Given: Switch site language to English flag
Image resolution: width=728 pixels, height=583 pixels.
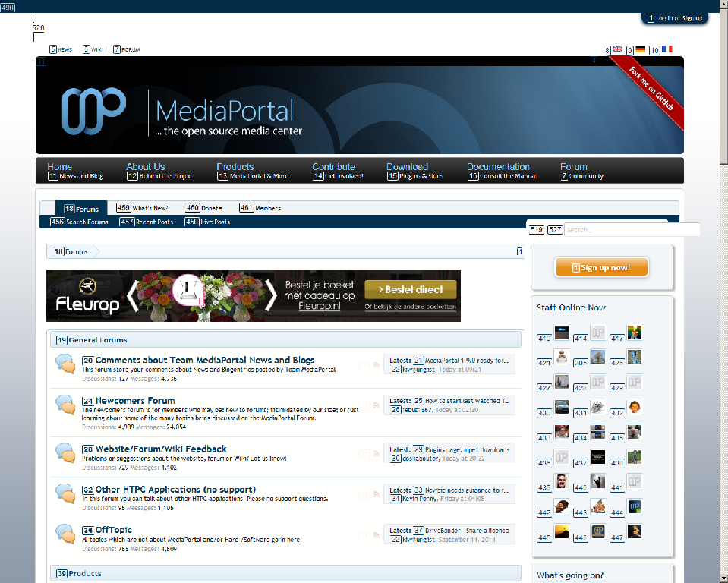Looking at the screenshot, I should (x=617, y=49).
